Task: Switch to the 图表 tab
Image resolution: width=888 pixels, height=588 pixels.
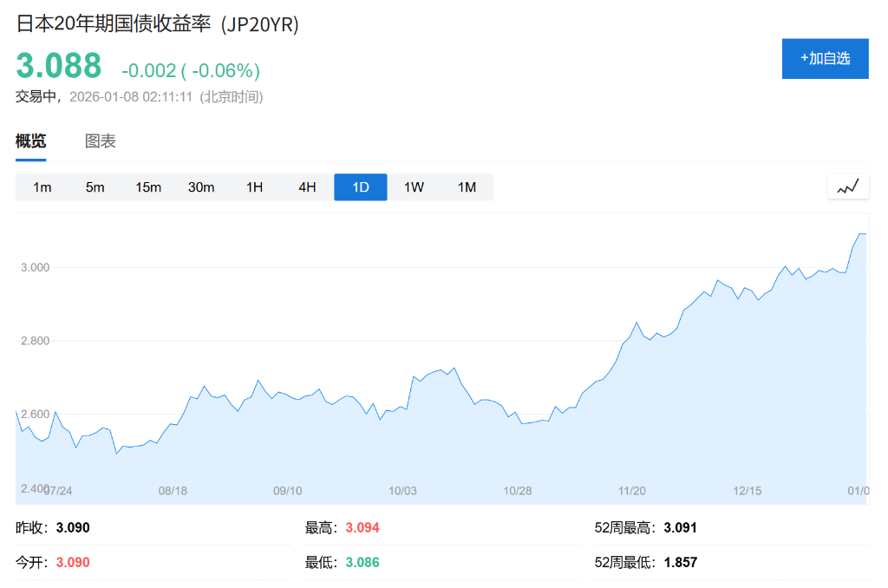Action: coord(101,140)
